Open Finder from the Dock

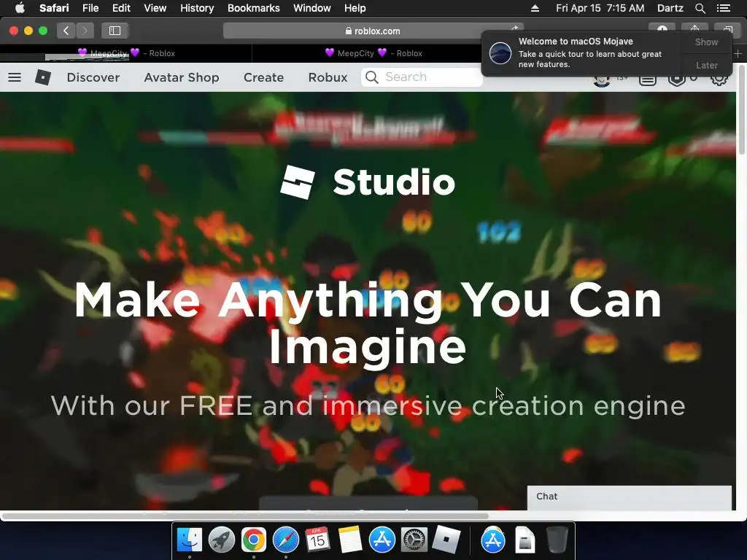coord(190,540)
